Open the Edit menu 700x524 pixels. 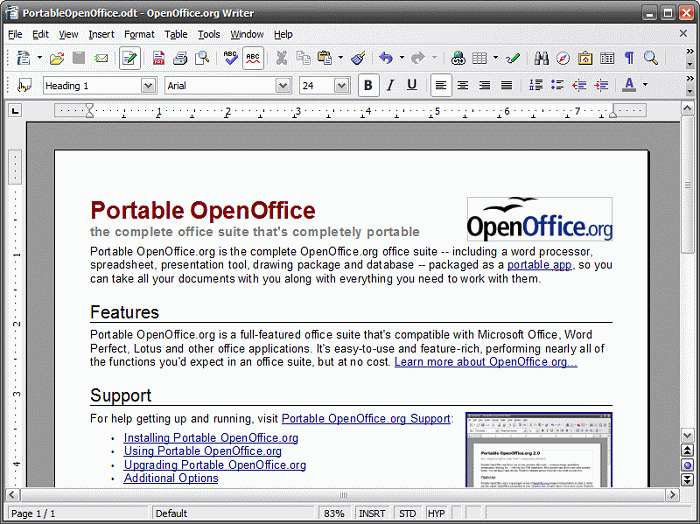(x=40, y=34)
